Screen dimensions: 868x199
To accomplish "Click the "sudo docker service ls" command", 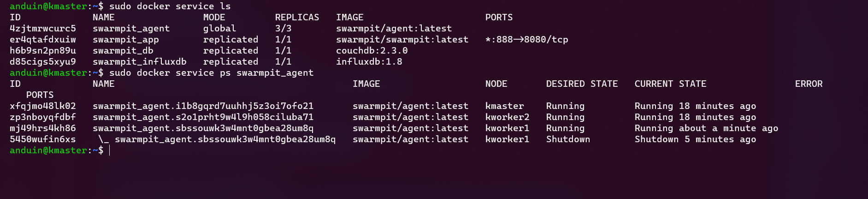I will pos(170,6).
